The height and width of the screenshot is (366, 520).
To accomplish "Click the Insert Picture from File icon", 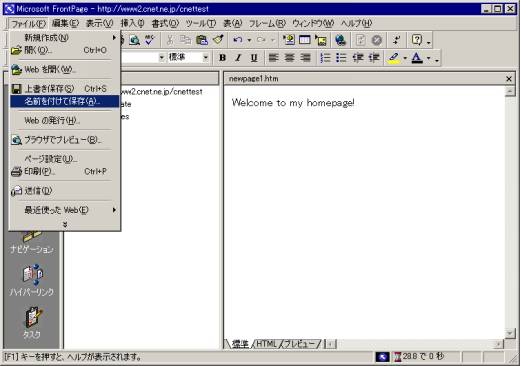I will (321, 40).
